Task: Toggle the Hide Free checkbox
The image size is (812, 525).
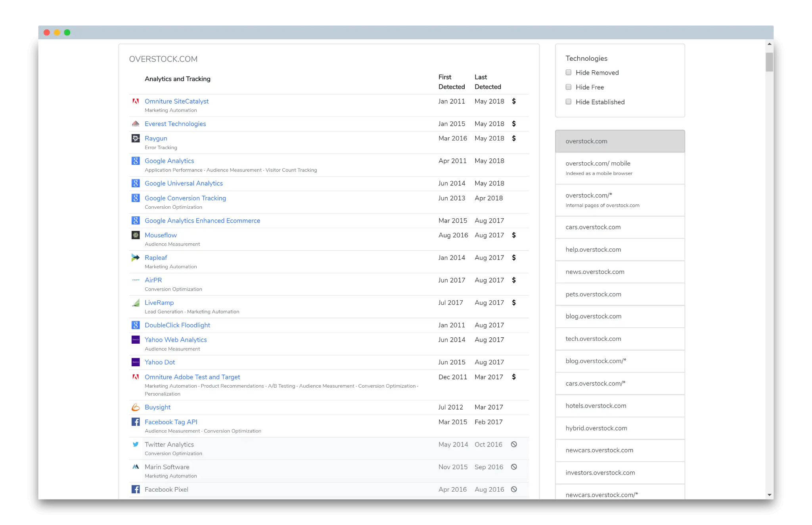Action: pos(569,87)
